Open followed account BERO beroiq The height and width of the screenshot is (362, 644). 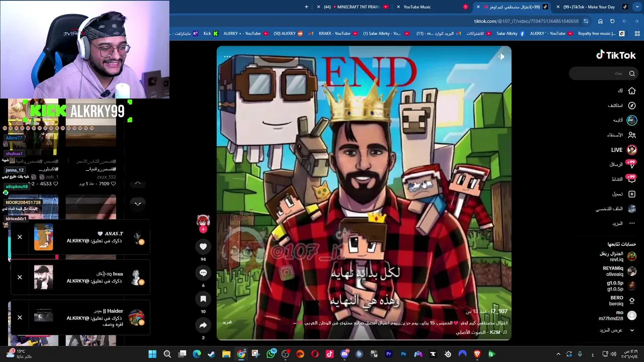(x=623, y=301)
